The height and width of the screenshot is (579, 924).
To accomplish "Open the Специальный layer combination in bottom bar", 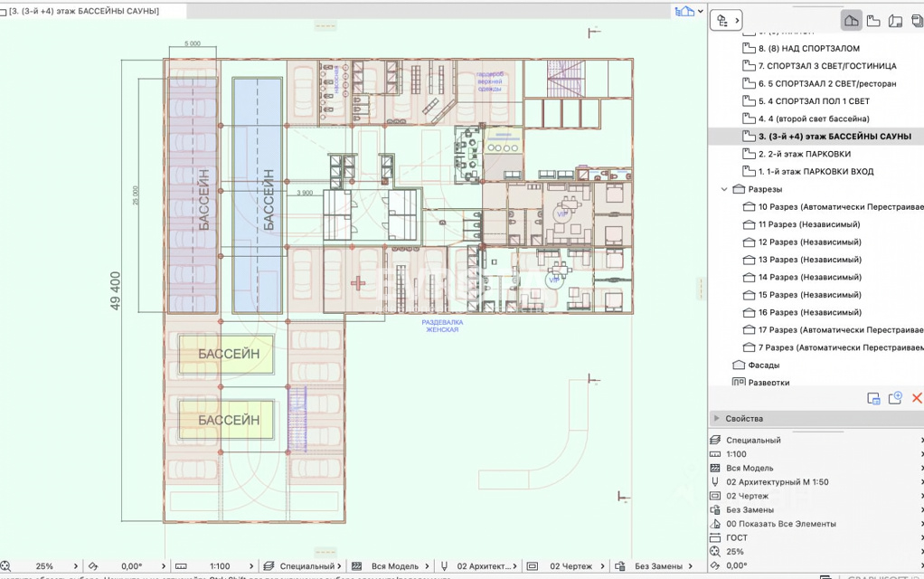I will [306, 566].
